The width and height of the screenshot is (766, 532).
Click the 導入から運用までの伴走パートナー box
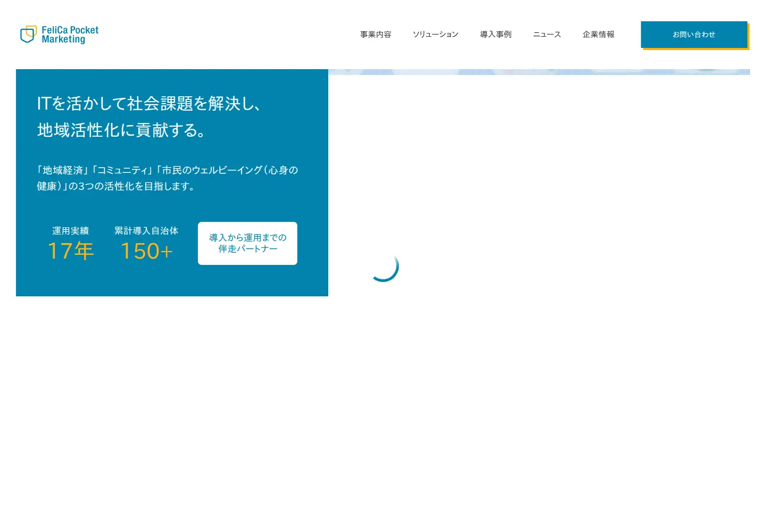[247, 243]
